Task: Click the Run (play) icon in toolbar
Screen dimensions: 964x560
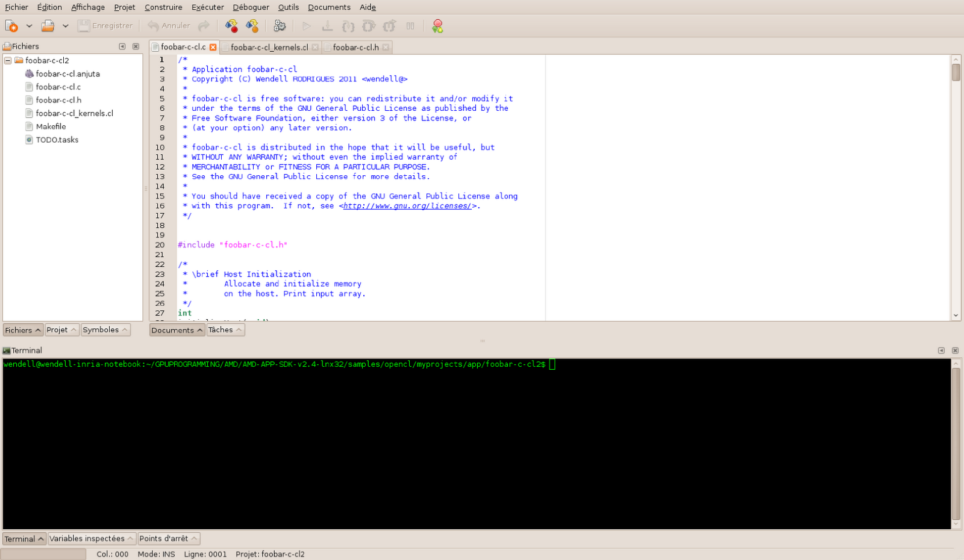Action: coord(307,26)
